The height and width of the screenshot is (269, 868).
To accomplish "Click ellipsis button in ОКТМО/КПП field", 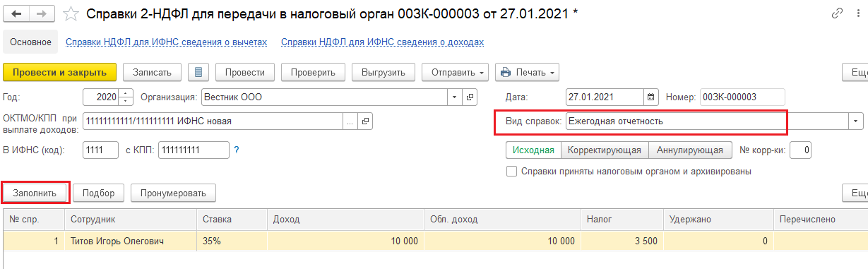I will (x=350, y=121).
